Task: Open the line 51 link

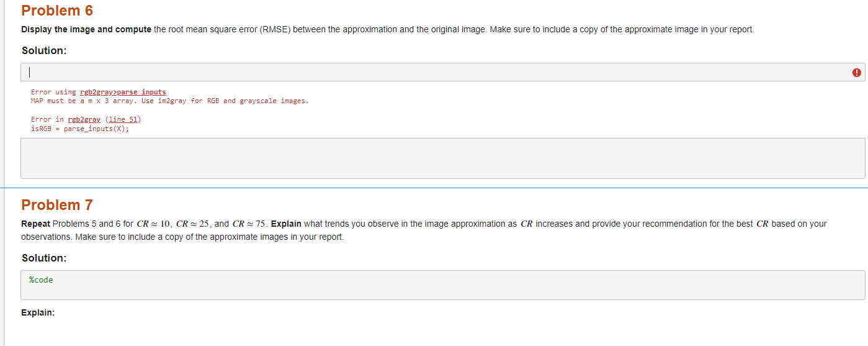Action: (x=125, y=119)
